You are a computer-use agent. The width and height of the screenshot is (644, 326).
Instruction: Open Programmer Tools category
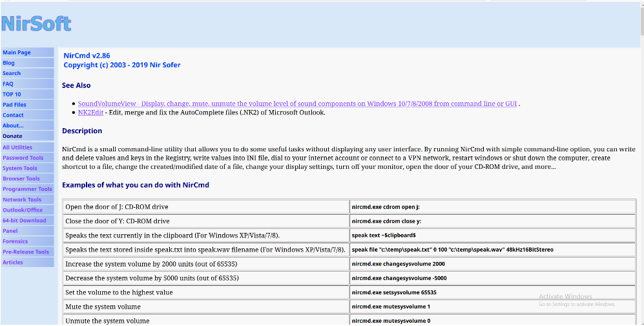point(28,189)
